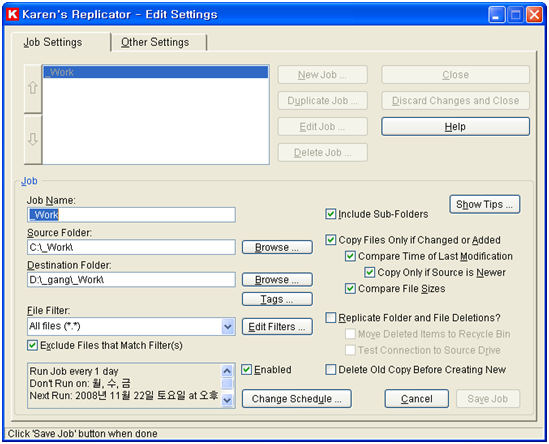
Task: Open Edit Filters
Action: [x=277, y=327]
